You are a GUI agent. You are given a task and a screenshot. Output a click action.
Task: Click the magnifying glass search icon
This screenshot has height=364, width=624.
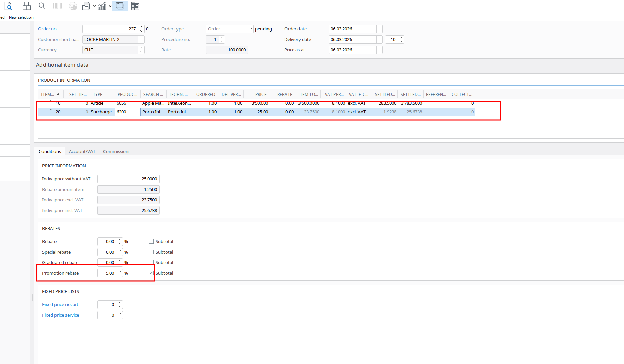42,6
